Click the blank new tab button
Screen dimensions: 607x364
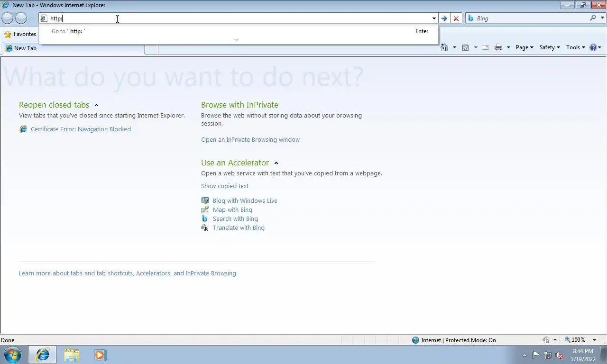coord(151,49)
